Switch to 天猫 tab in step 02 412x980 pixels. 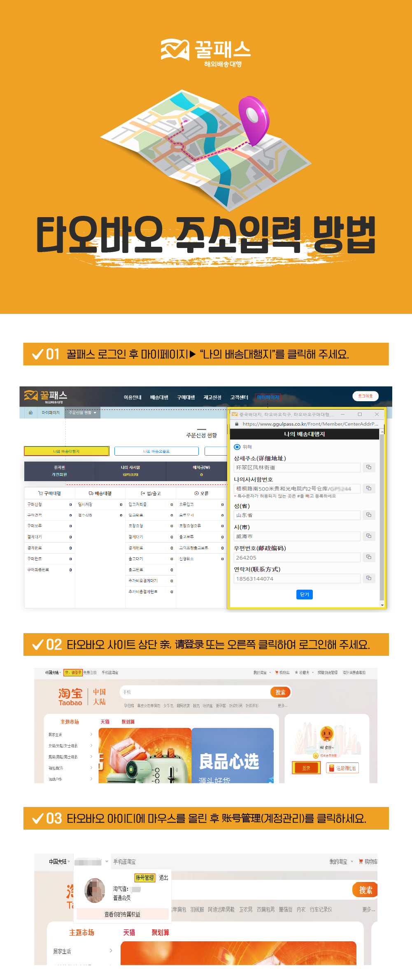pos(105,722)
